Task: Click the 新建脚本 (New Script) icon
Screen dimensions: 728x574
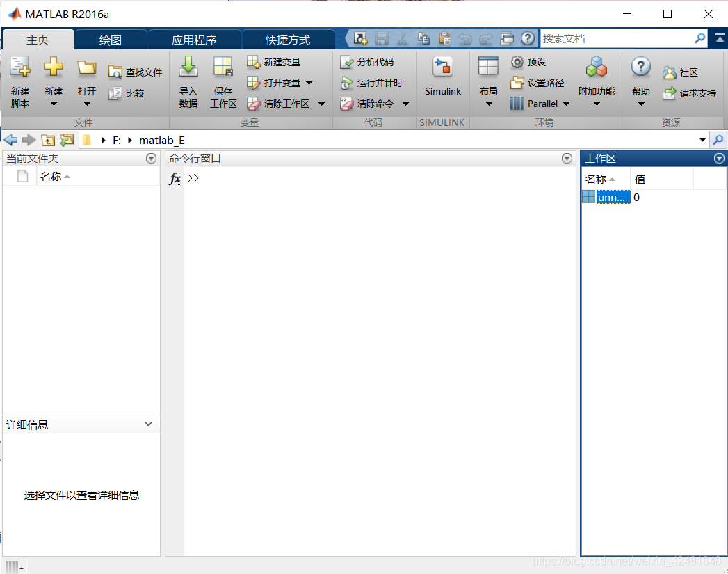Action: click(x=20, y=67)
